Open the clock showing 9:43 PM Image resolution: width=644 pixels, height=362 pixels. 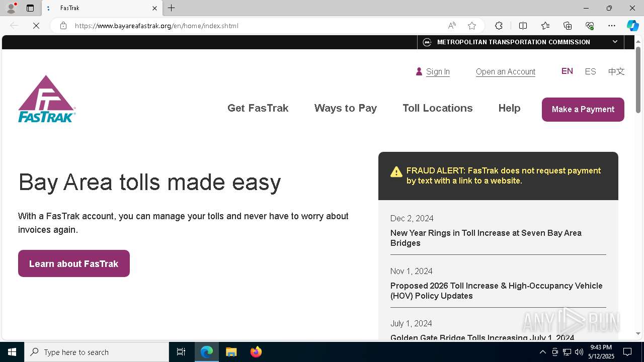[601, 352]
